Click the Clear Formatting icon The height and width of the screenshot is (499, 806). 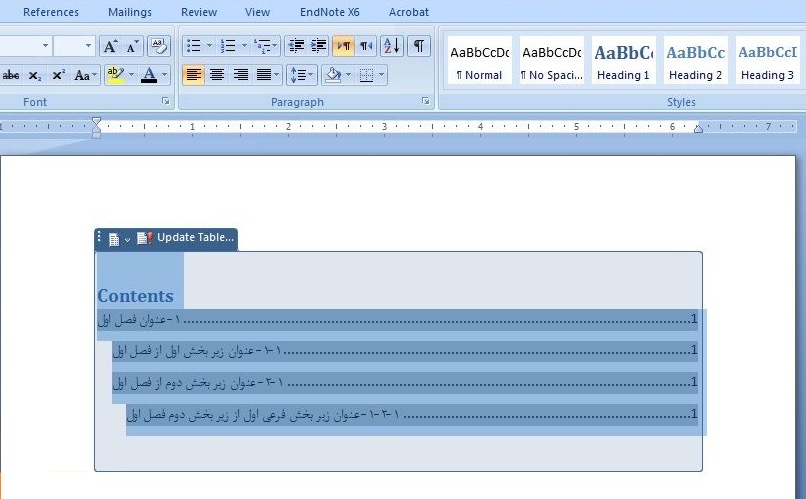pyautogui.click(x=160, y=46)
